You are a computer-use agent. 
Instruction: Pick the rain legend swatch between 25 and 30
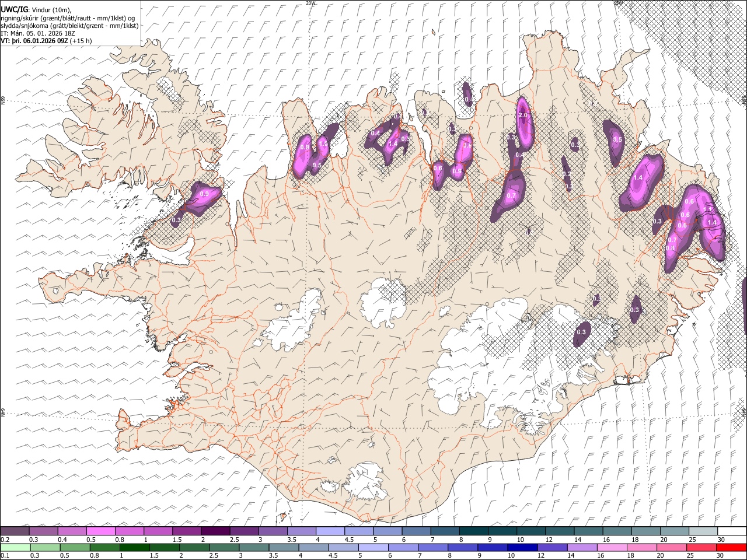[x=701, y=547]
